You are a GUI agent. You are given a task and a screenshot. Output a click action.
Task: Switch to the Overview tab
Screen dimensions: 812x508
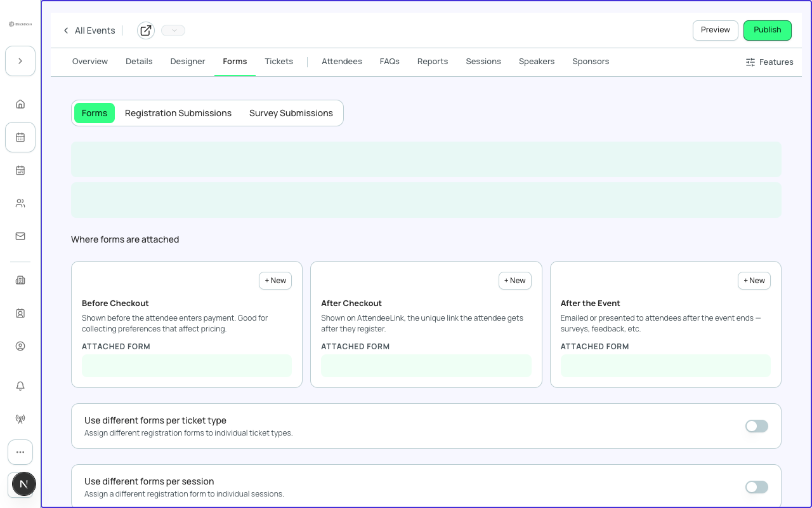click(90, 62)
